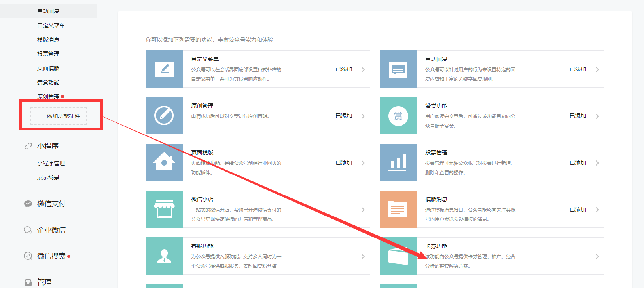Click the 模版消息 document icon tile
This screenshot has width=644, height=288.
pos(398,209)
